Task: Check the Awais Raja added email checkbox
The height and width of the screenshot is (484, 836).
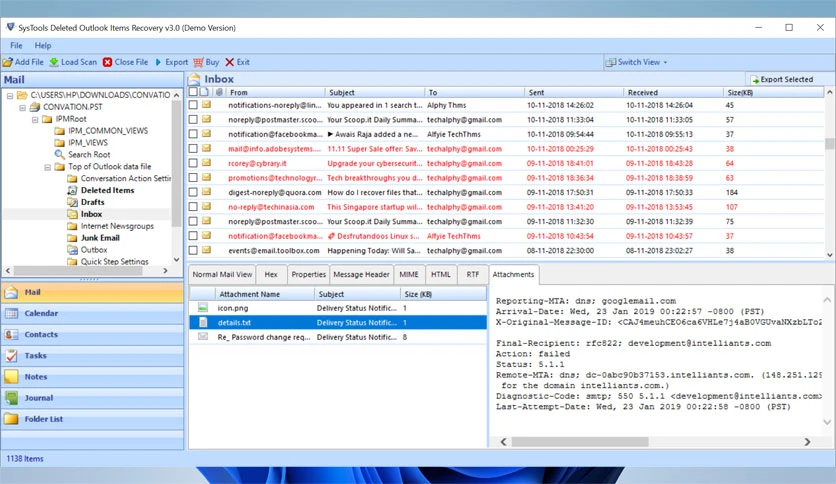Action: pos(193,134)
